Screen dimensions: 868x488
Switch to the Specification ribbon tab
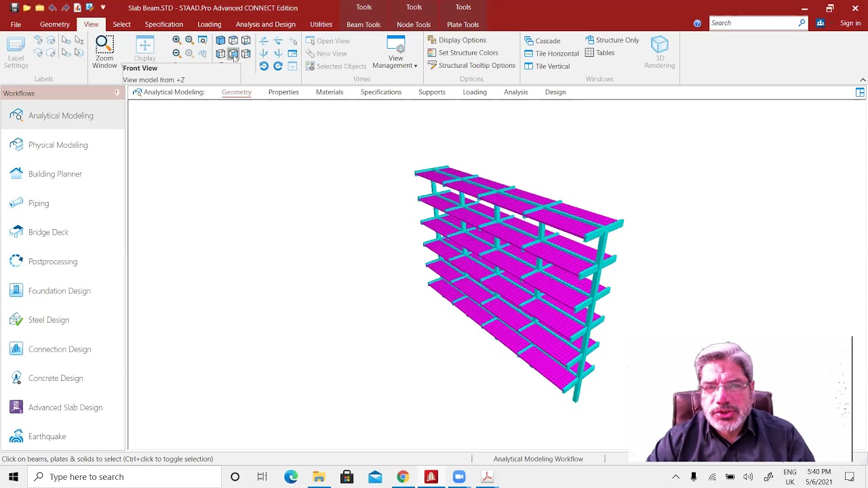pos(164,24)
